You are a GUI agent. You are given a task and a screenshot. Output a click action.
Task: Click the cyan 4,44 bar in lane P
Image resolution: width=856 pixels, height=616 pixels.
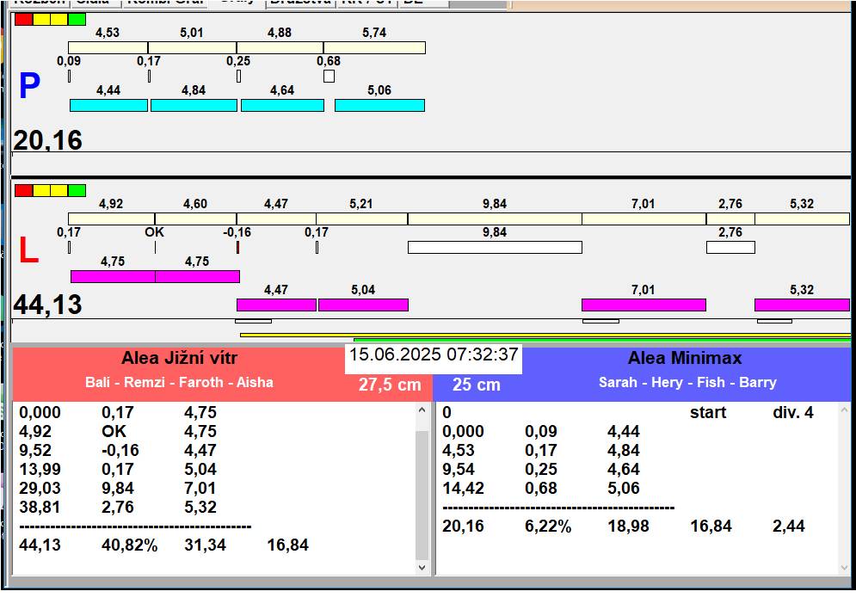pos(108,105)
